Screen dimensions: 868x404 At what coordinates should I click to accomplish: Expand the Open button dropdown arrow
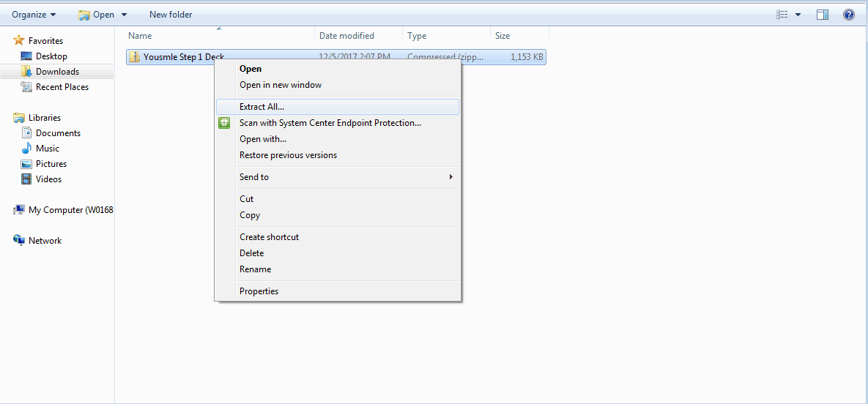pos(124,15)
